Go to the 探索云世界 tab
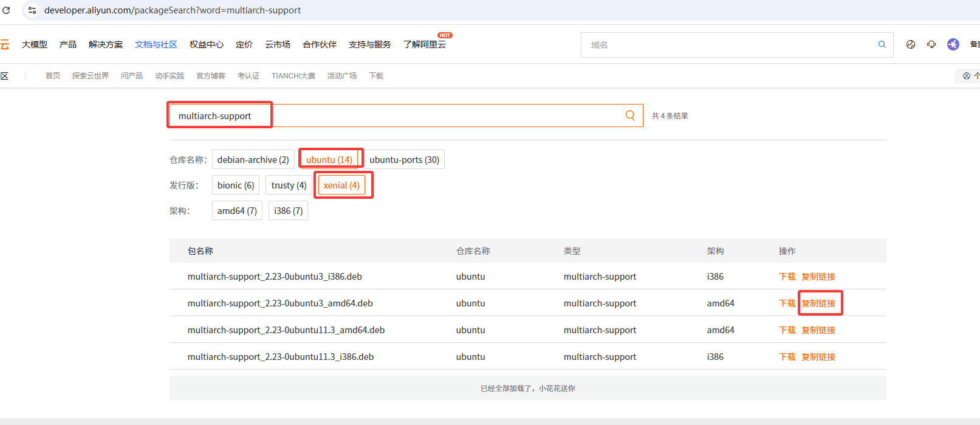The height and width of the screenshot is (425, 980). (91, 76)
